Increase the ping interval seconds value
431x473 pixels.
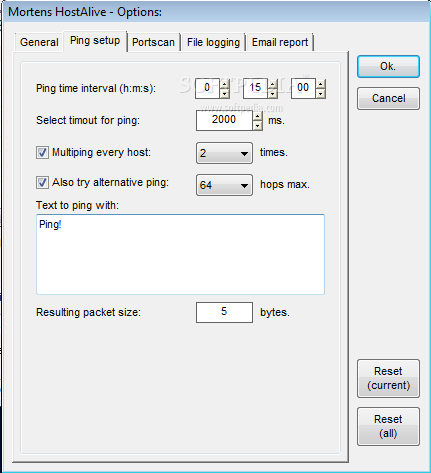pos(321,84)
